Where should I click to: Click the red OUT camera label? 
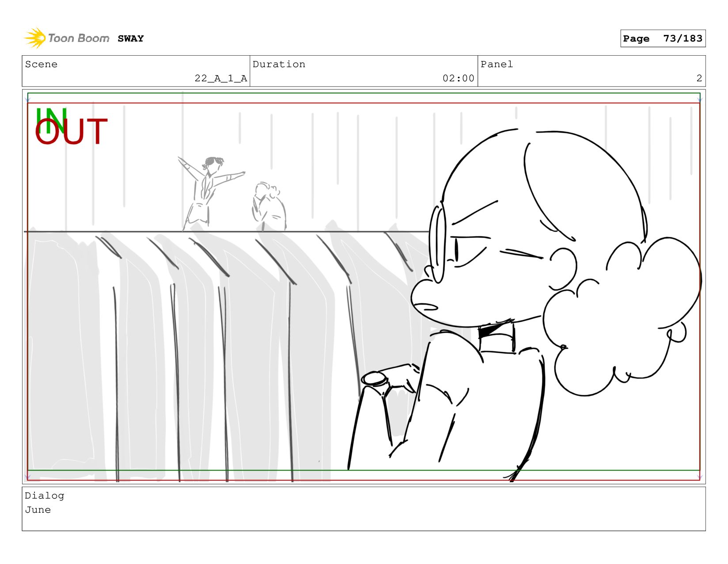pyautogui.click(x=71, y=131)
